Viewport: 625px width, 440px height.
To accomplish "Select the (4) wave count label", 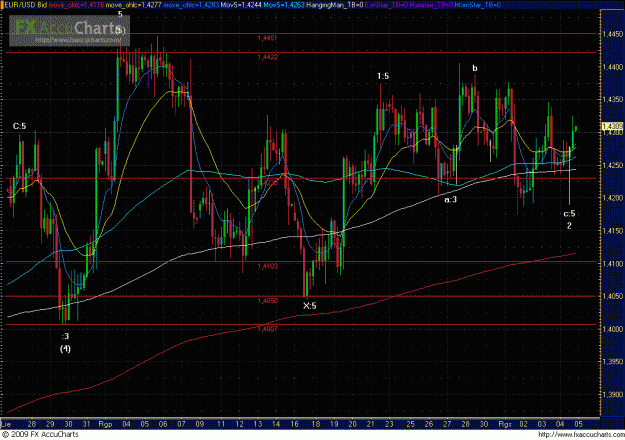I will coord(65,349).
